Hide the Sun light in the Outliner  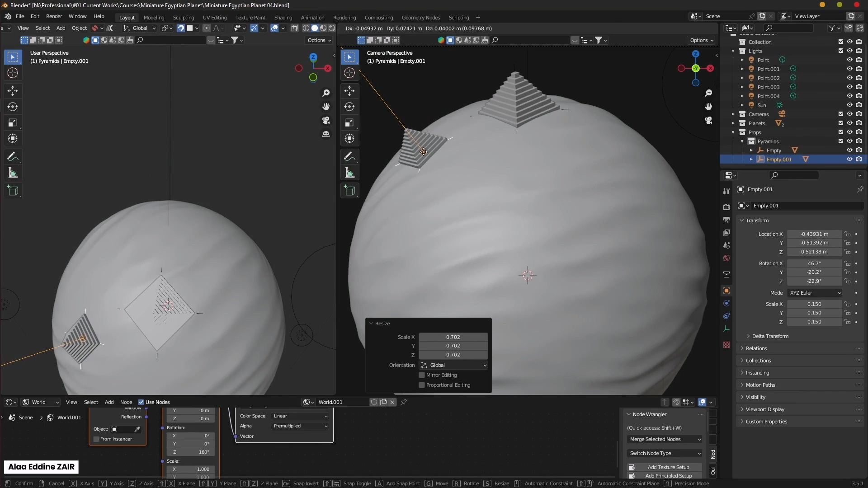pyautogui.click(x=849, y=104)
